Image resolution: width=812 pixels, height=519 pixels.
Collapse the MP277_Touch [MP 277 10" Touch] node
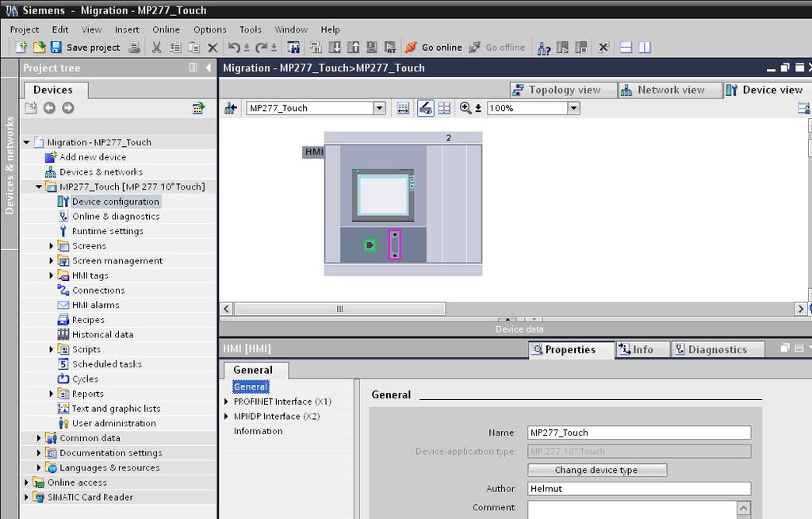coord(39,186)
